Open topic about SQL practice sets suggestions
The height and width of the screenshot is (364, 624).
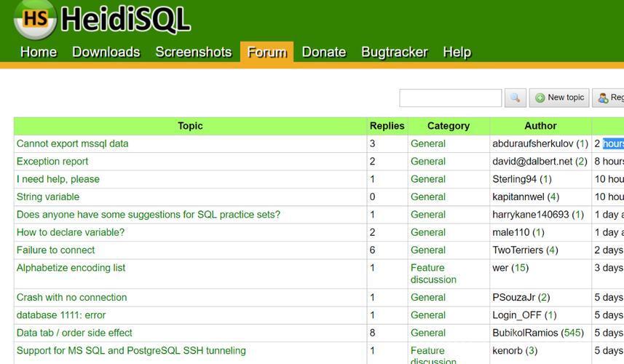pyautogui.click(x=149, y=215)
